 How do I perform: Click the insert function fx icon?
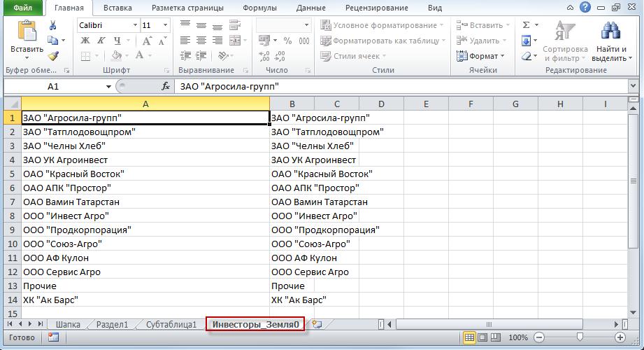click(166, 86)
